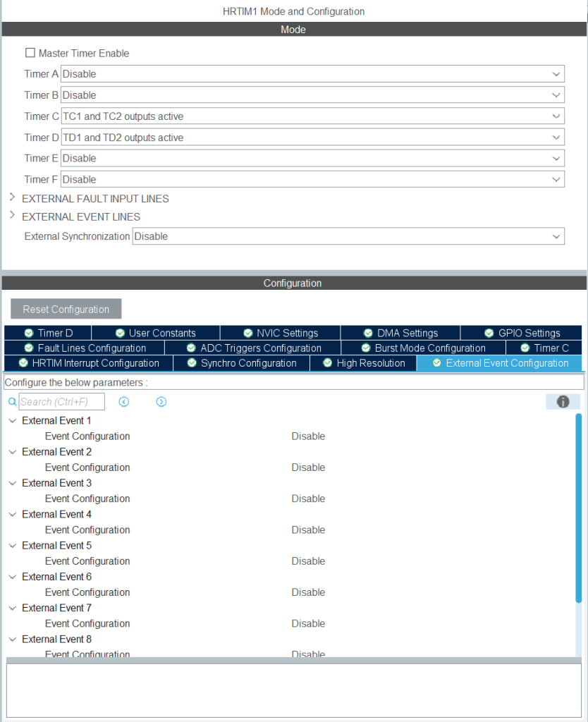Viewport: 588px width, 722px height.
Task: Click the Search parameters input field
Action: [62, 402]
